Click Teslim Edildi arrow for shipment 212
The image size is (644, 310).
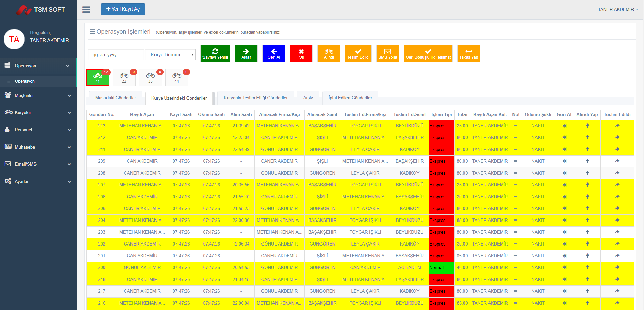[617, 137]
